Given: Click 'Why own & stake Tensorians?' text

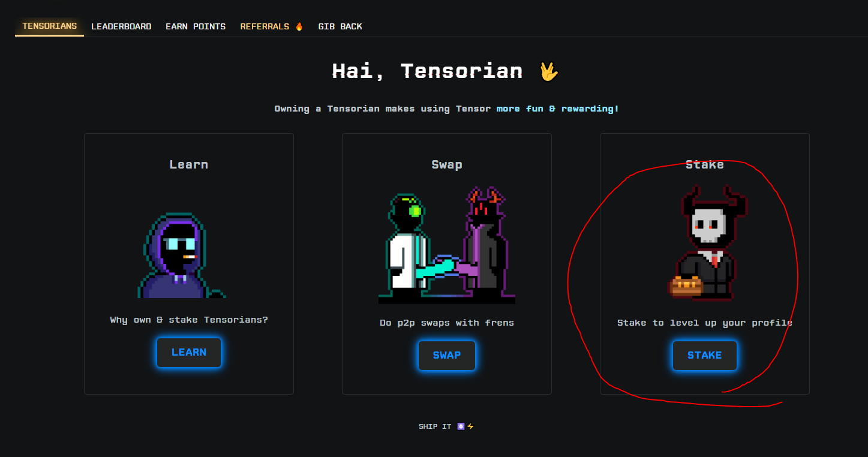Looking at the screenshot, I should [189, 320].
